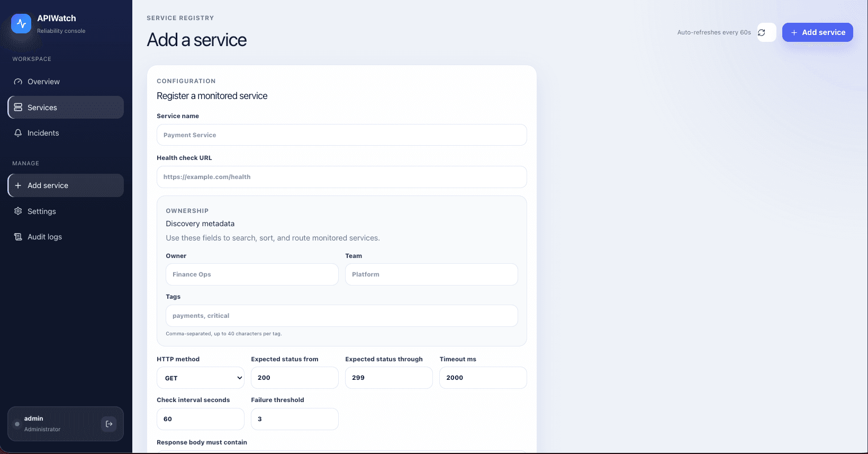Click the 'Auto-refreshes every 60s' text
This screenshot has width=868, height=454.
[x=714, y=32]
